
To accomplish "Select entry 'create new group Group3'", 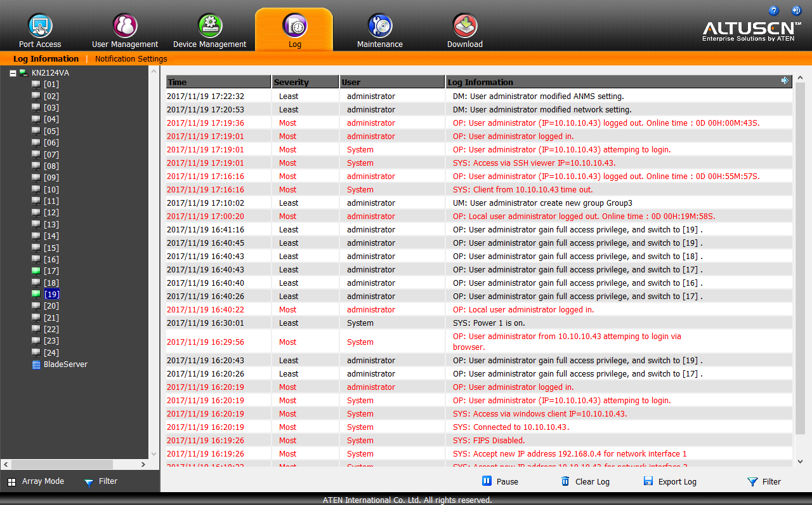I will click(479, 203).
